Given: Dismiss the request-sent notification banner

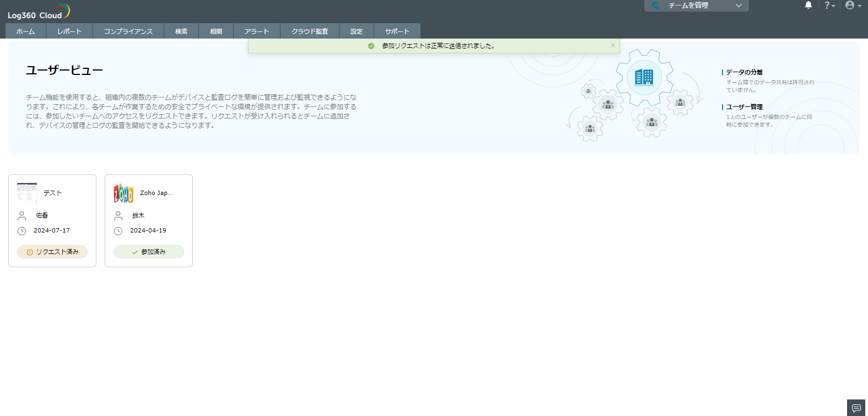Looking at the screenshot, I should click(613, 46).
